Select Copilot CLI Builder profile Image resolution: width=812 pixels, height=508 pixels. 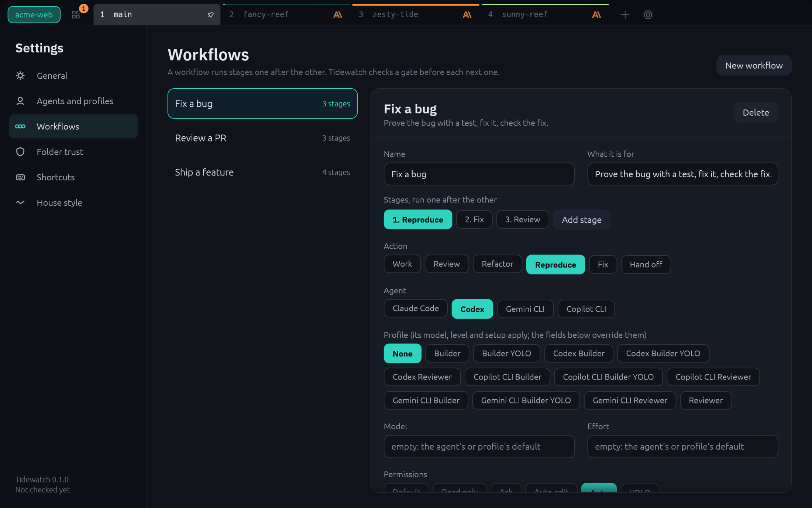coord(507,377)
